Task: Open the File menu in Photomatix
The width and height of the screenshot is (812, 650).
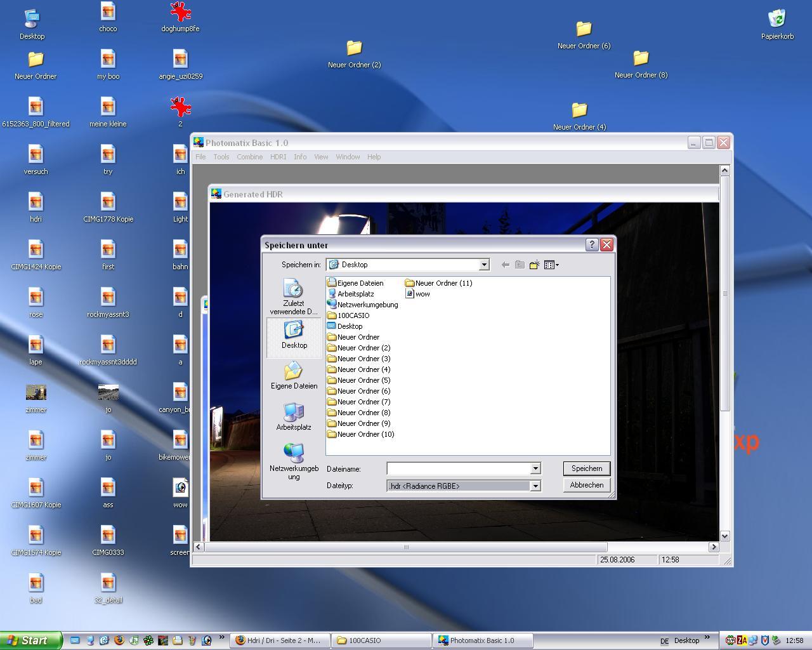Action: tap(200, 157)
